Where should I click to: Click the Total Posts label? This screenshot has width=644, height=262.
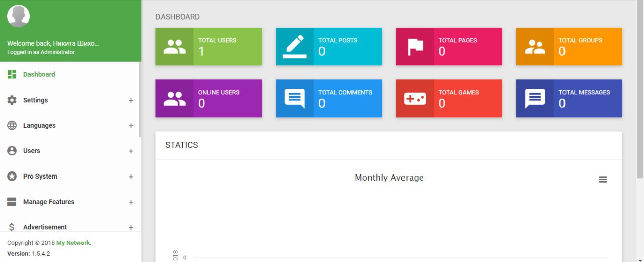tap(338, 40)
